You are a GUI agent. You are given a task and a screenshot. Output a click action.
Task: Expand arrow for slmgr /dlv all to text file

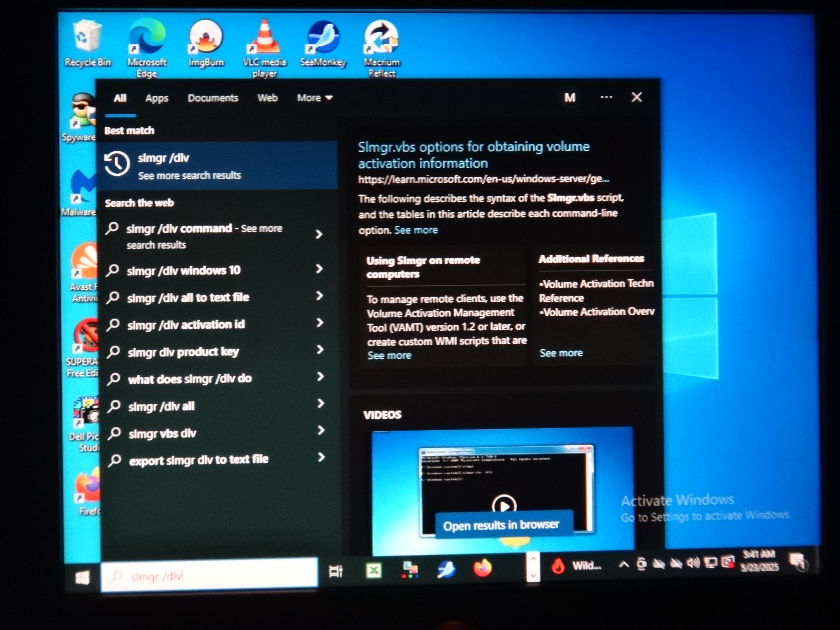(320, 296)
